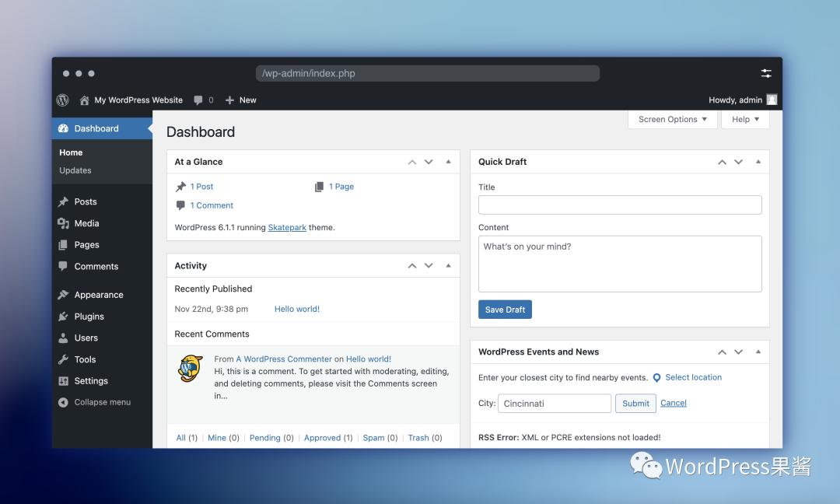
Task: Collapse the At a Glance panel
Action: 449,161
